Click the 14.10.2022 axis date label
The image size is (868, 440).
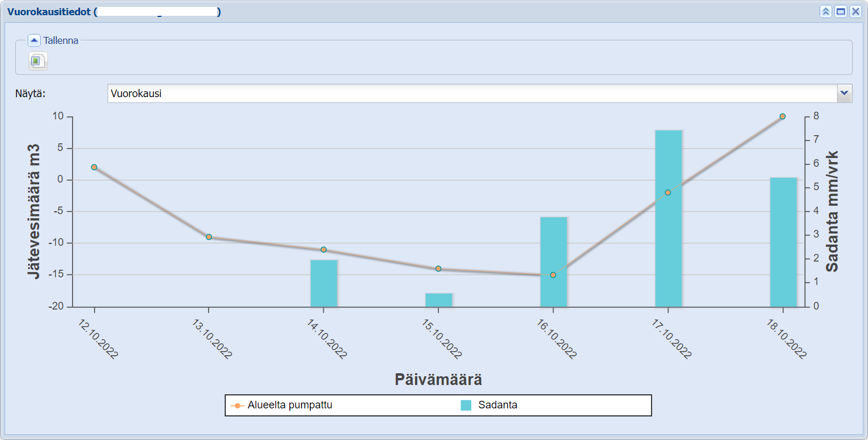328,338
